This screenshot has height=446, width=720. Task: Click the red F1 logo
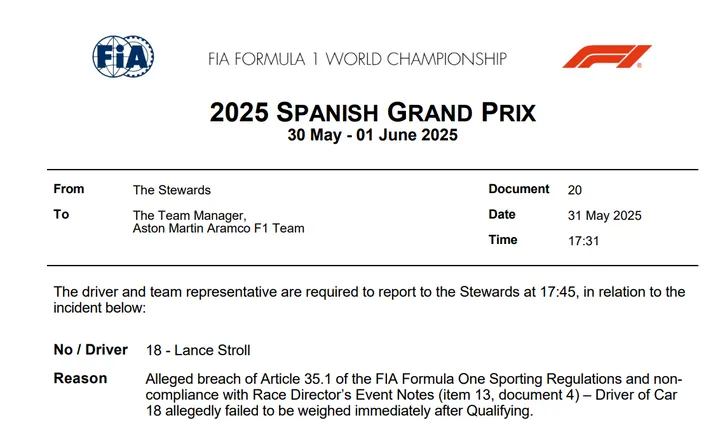(x=606, y=57)
